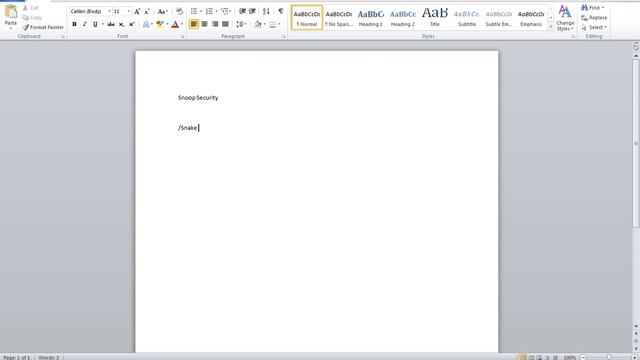
Task: Apply subscript formatting
Action: pos(121,24)
